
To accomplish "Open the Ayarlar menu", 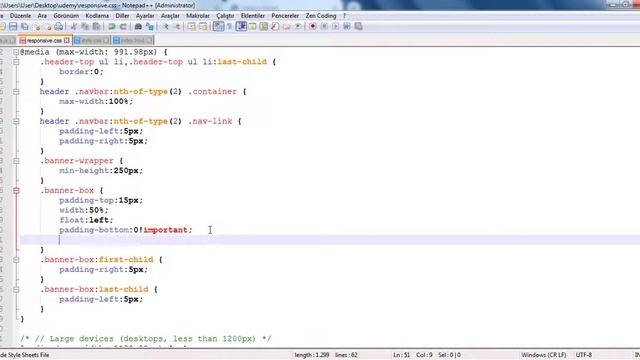I will 145,16.
